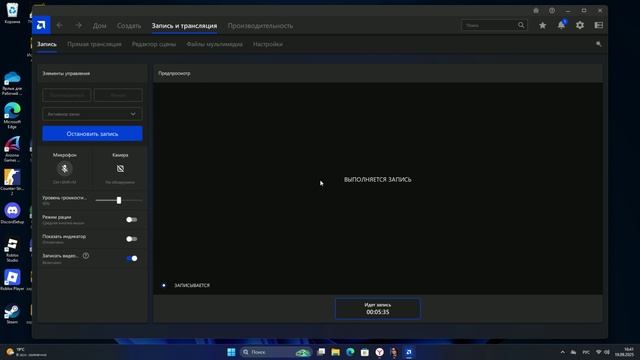Open the Дом tab

click(x=99, y=26)
